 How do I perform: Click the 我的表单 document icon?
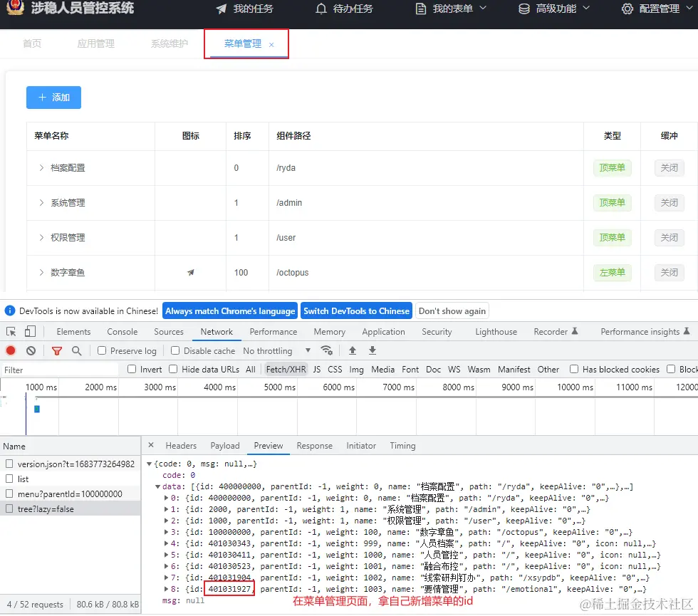[421, 9]
